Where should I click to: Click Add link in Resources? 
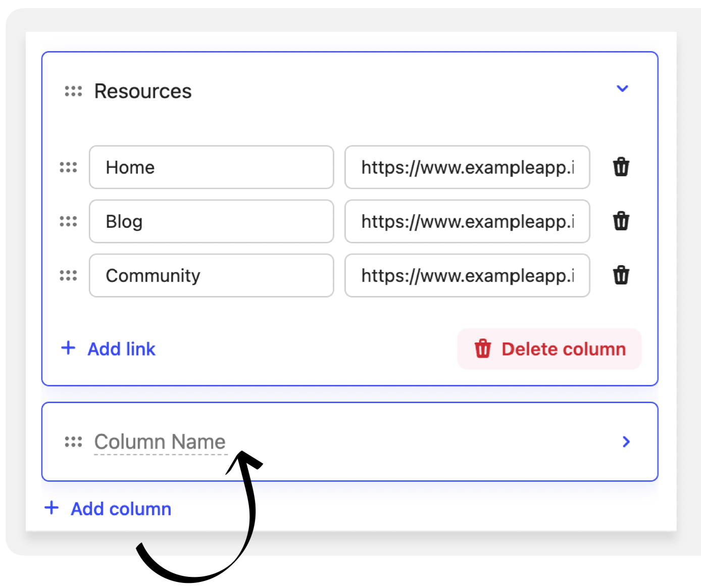pos(109,349)
